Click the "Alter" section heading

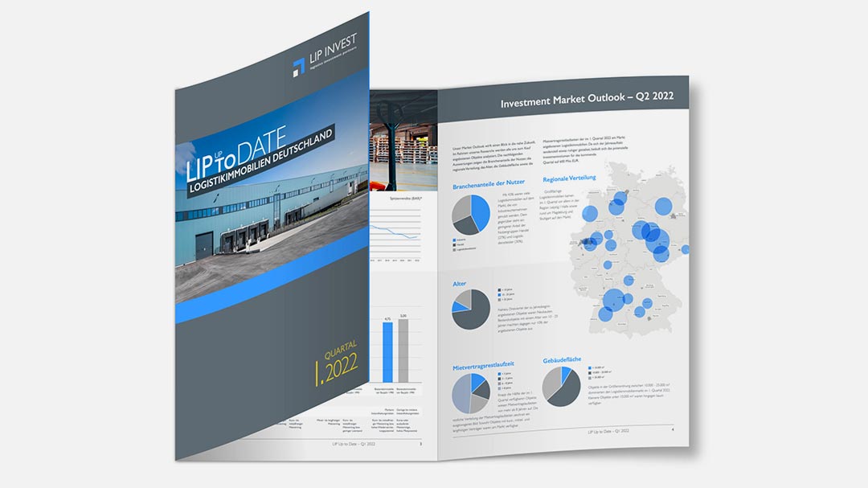pos(460,284)
